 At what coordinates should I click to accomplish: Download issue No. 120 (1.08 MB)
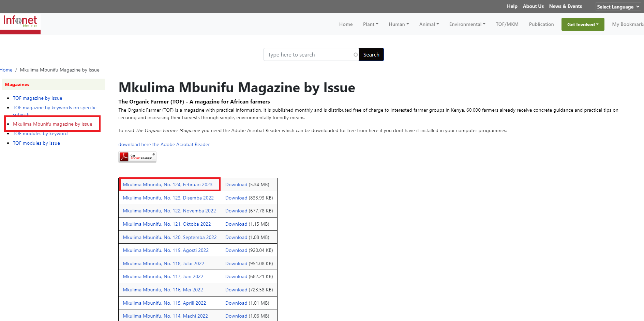coord(236,237)
